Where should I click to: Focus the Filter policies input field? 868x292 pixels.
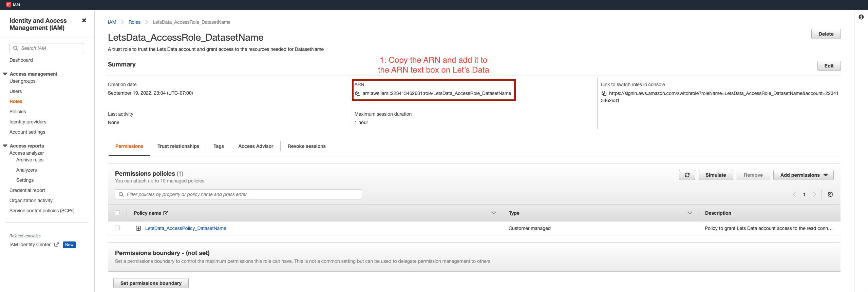tap(239, 194)
